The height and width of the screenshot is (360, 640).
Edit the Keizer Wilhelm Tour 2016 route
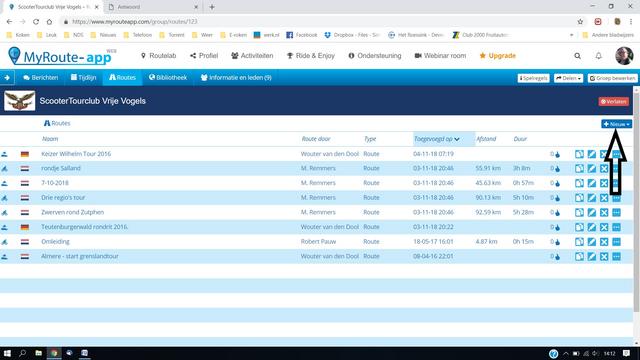[x=591, y=154]
